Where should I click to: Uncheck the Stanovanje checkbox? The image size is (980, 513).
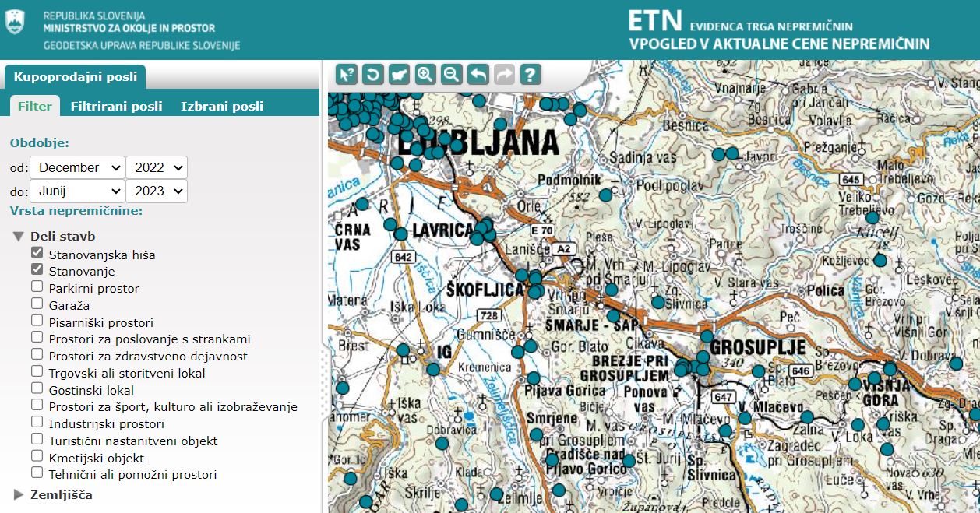tap(37, 269)
